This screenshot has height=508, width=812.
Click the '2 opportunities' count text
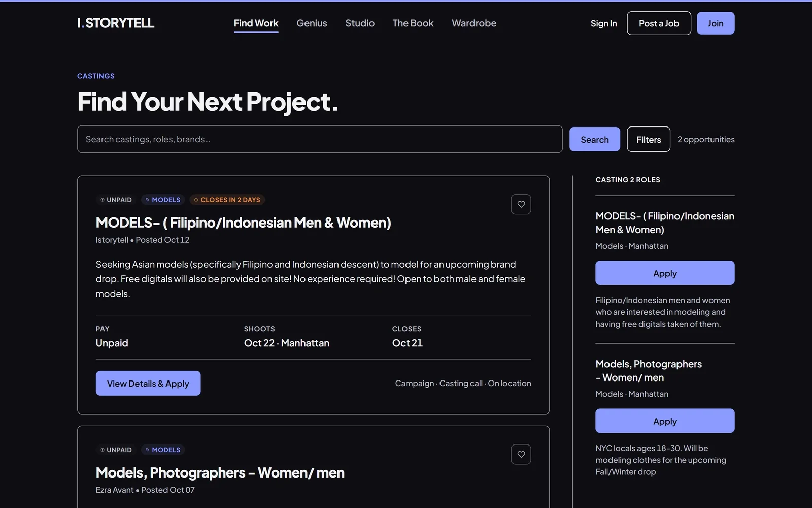[706, 139]
